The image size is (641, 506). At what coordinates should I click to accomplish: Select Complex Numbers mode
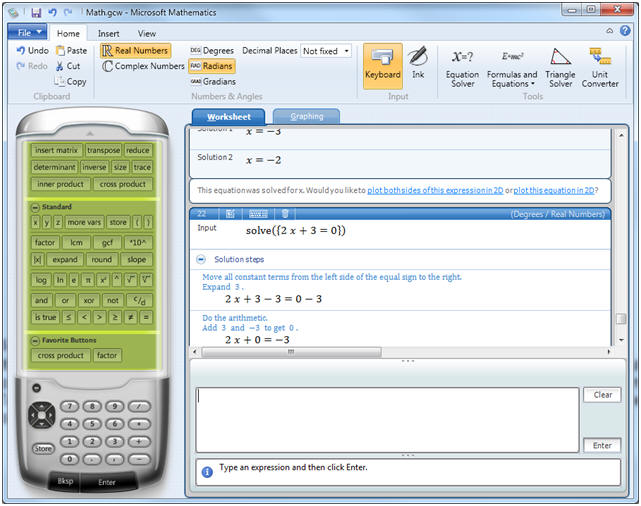[143, 66]
